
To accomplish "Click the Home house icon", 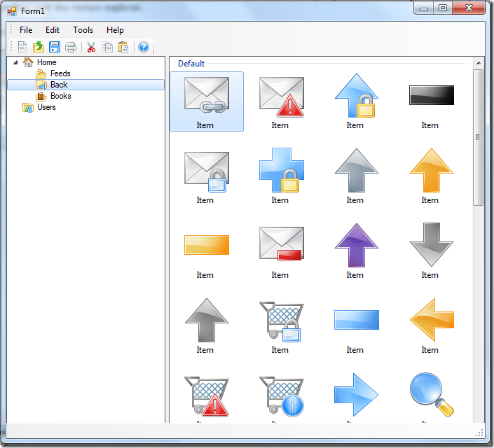I will tap(28, 62).
